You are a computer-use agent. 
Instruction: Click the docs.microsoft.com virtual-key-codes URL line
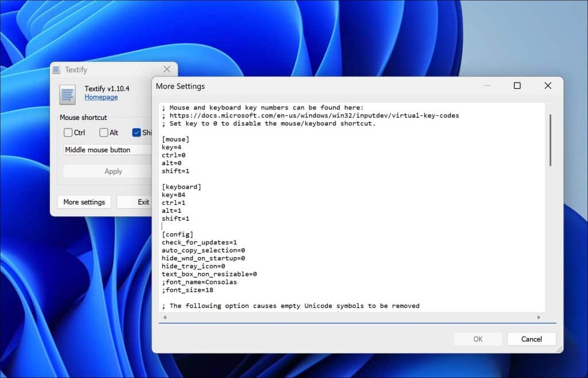[310, 115]
